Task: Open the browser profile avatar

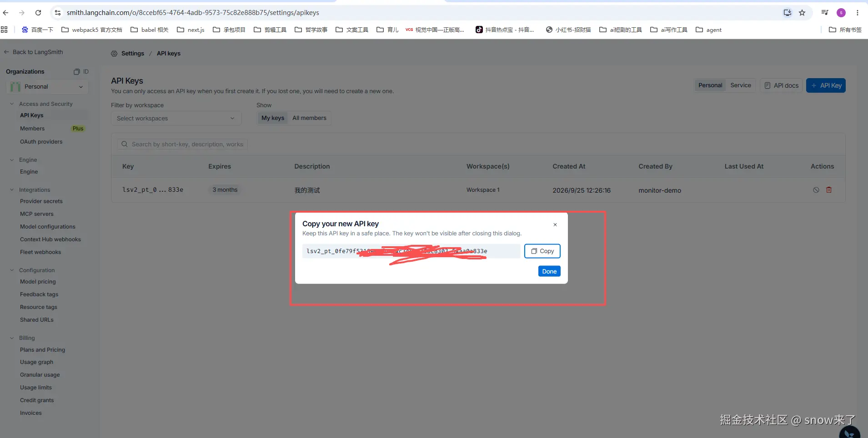Action: pyautogui.click(x=841, y=13)
